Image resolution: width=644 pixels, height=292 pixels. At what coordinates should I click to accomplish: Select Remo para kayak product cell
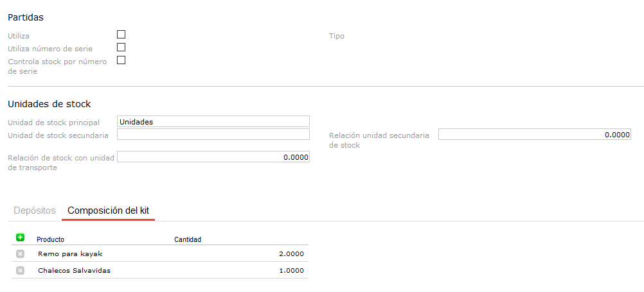pos(70,254)
